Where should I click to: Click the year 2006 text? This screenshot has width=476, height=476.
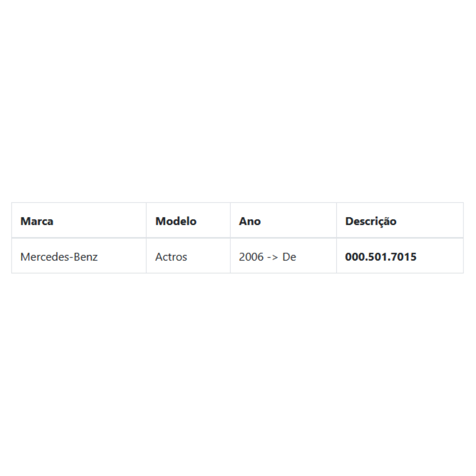pos(251,257)
